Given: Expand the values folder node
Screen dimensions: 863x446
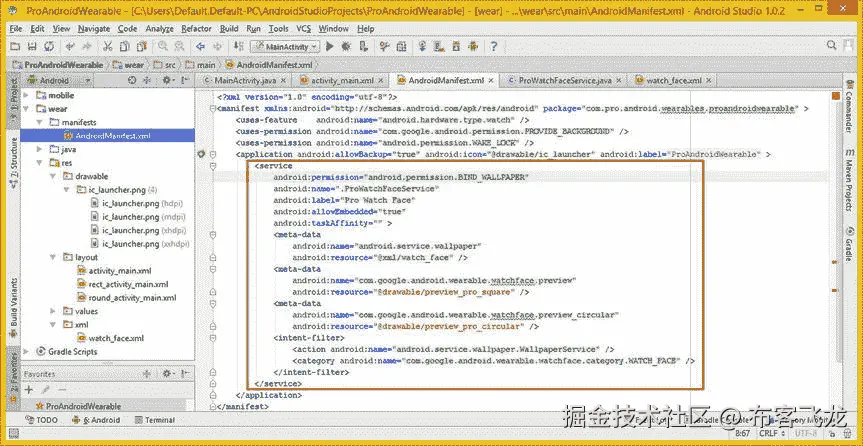Looking at the screenshot, I should coord(53,311).
